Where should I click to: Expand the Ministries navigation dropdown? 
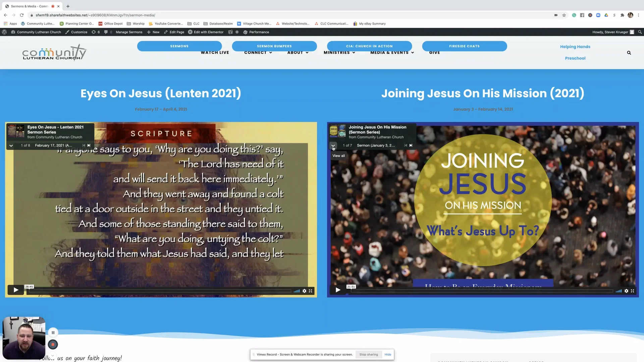339,53
